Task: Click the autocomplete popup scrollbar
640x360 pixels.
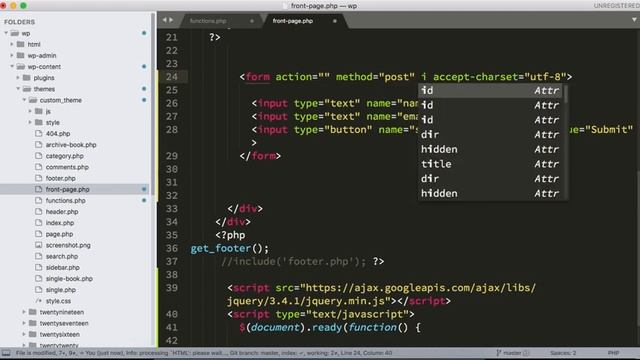Action: pos(566,94)
